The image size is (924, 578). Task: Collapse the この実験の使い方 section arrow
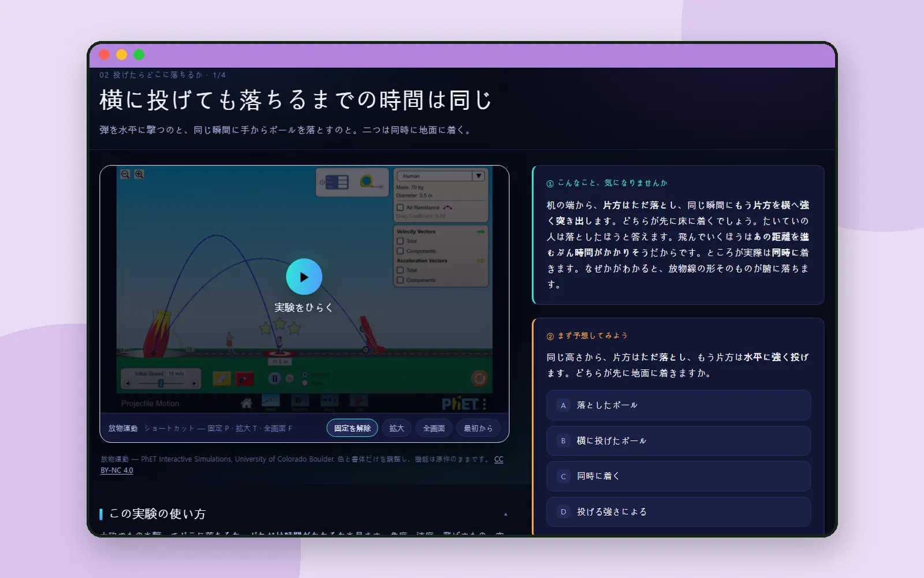click(x=505, y=514)
